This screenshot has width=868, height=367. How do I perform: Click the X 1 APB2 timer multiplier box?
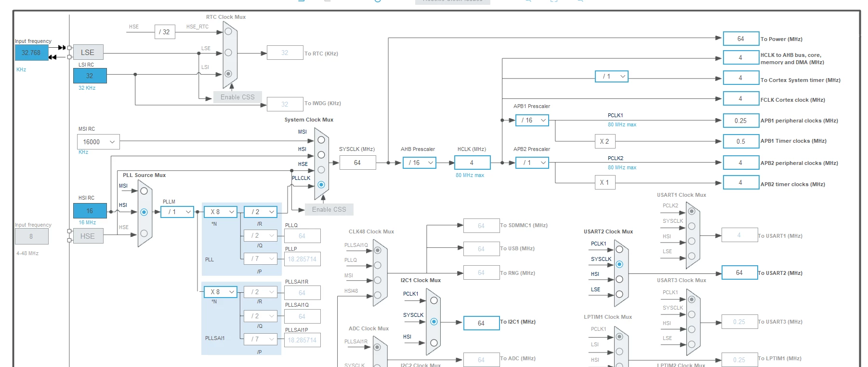click(605, 182)
